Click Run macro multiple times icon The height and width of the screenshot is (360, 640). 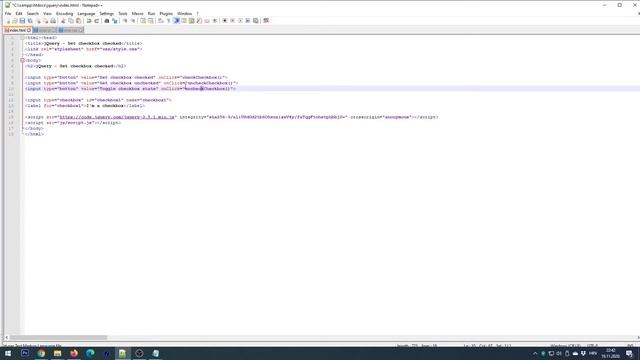248,21
